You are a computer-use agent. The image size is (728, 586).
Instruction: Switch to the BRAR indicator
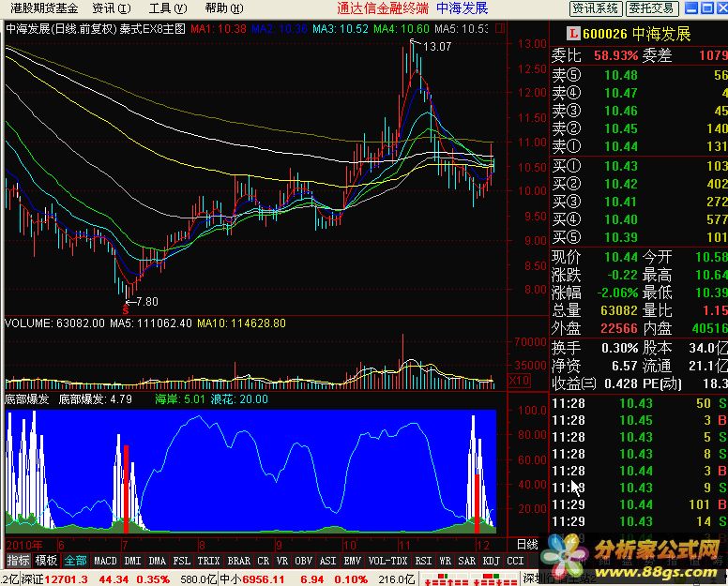[x=238, y=561]
